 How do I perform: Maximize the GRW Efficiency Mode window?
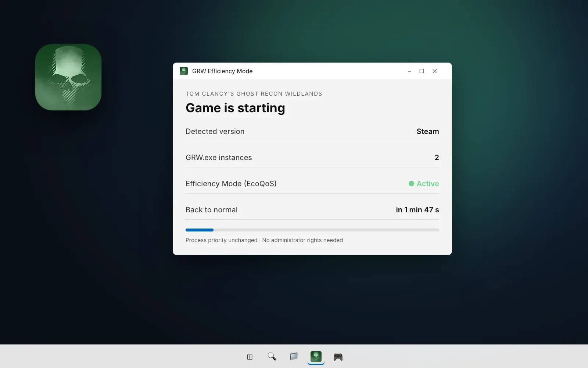pyautogui.click(x=422, y=71)
